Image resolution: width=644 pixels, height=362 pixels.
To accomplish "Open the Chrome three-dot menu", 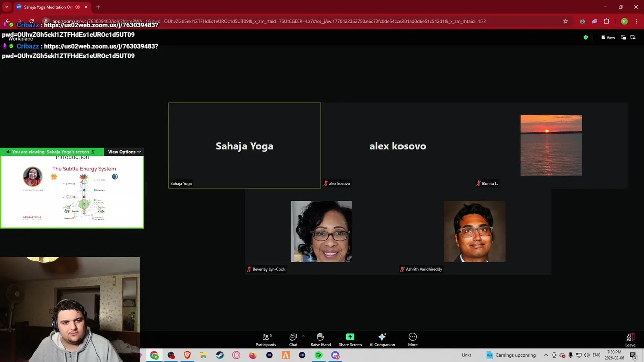I will tap(635, 21).
